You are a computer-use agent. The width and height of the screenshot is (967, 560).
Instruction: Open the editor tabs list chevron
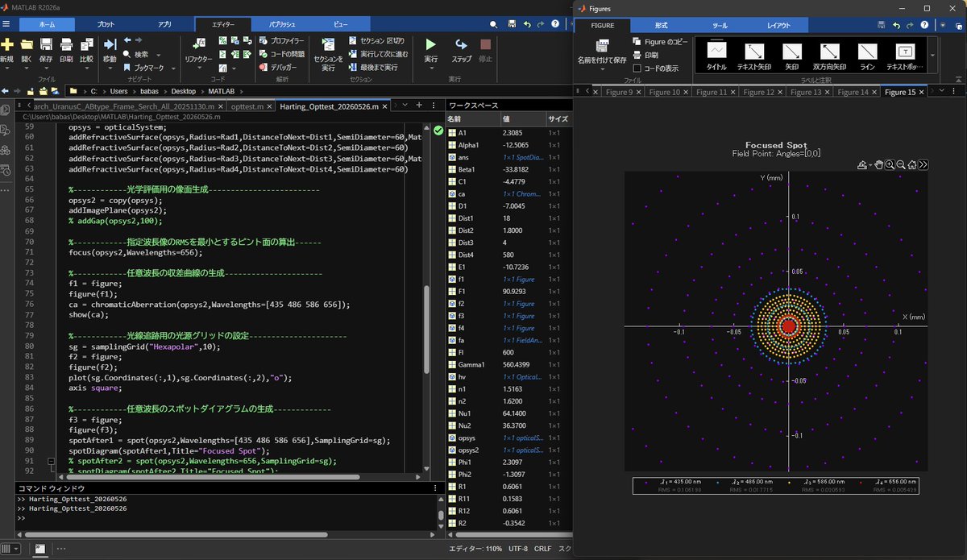click(x=406, y=106)
